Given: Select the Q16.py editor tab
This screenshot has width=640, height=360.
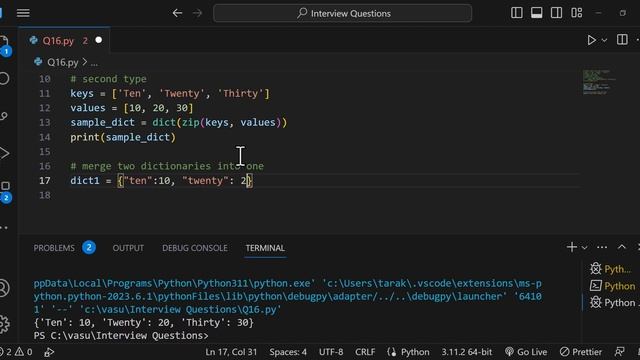Looking at the screenshot, I should (x=64, y=40).
